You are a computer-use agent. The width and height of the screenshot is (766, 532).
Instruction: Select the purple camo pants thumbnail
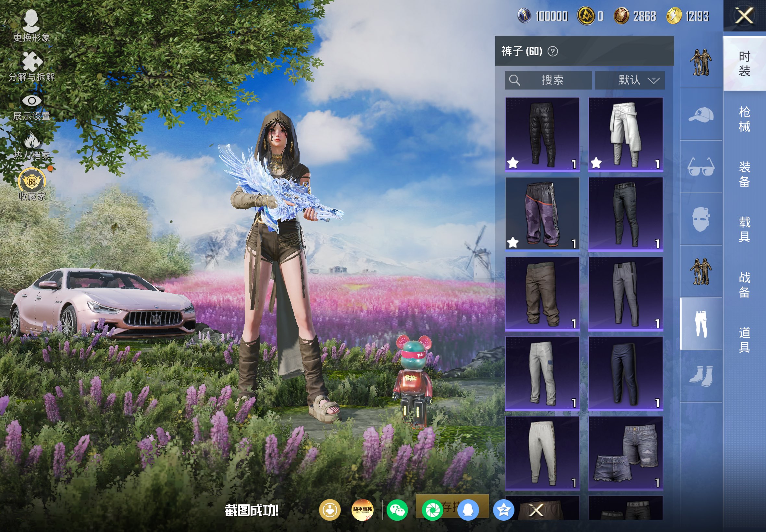pyautogui.click(x=542, y=214)
